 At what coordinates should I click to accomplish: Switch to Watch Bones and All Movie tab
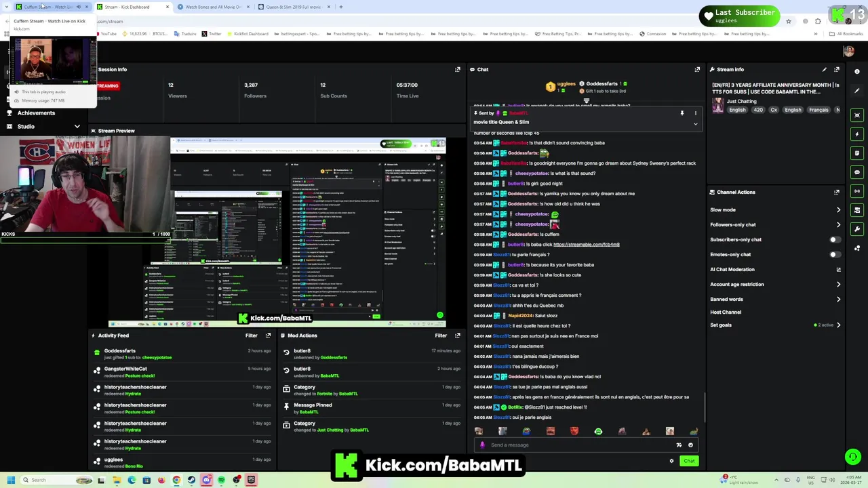(x=213, y=7)
